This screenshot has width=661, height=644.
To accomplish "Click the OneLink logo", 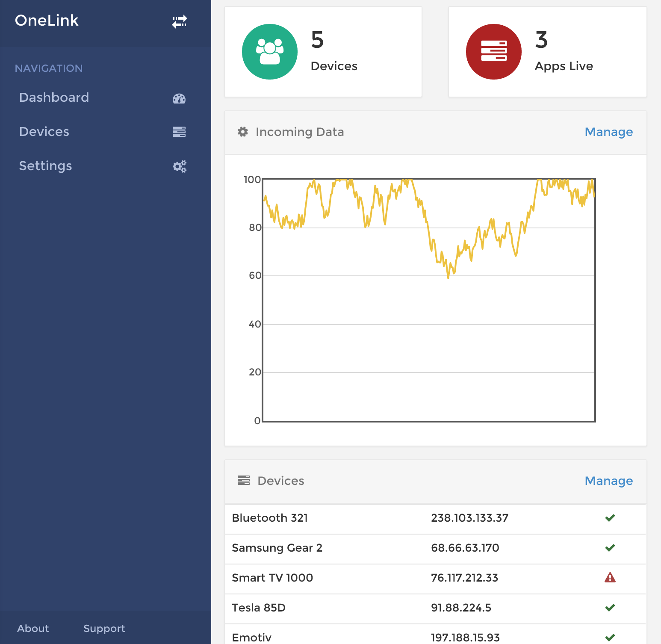I will (47, 20).
